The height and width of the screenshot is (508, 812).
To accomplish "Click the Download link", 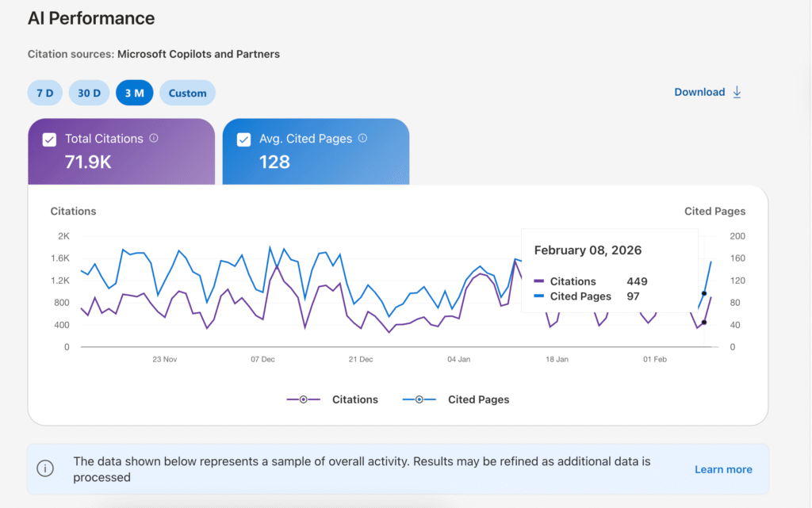I will (699, 92).
